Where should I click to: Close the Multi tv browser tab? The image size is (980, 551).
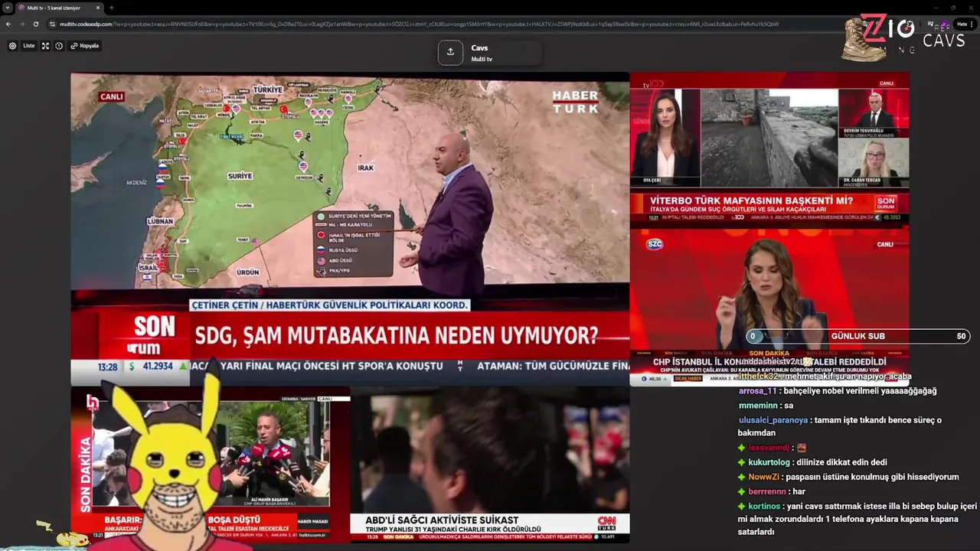[98, 8]
